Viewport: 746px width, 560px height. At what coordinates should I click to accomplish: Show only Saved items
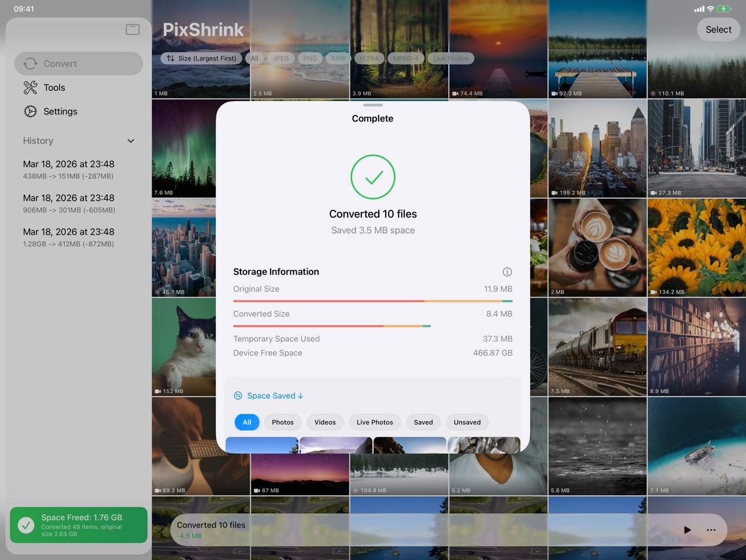click(423, 422)
